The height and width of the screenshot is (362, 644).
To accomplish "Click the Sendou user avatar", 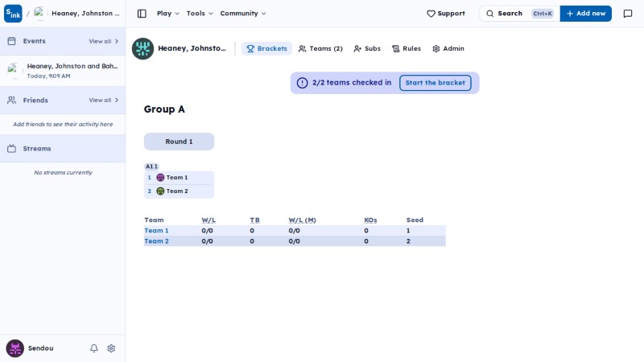I will (x=14, y=348).
